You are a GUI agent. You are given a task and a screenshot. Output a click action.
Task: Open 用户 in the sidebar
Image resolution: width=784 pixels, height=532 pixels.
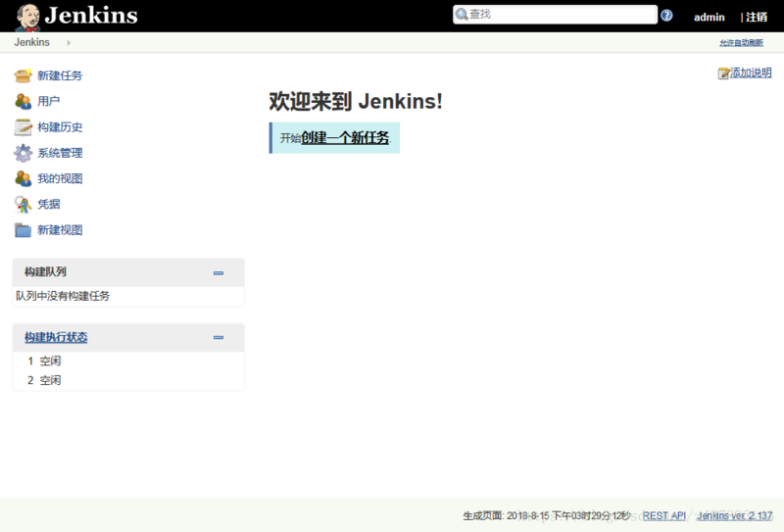(x=48, y=101)
